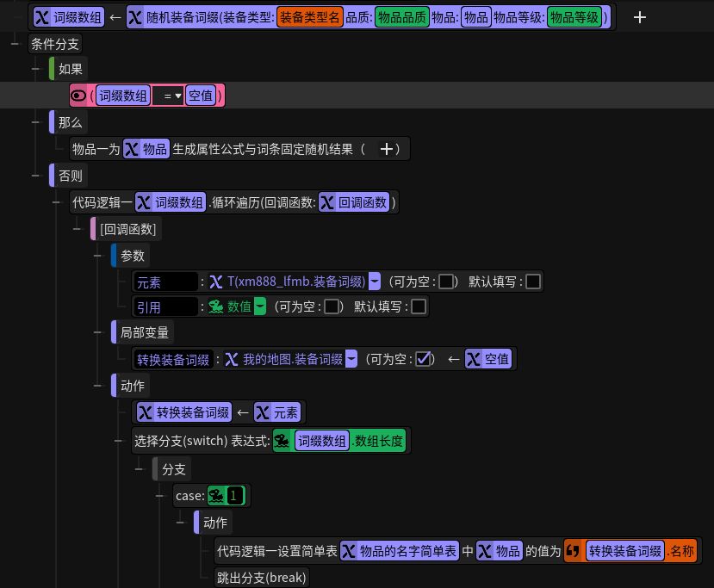Click 转换装备词缀 chip in orange expression
Viewport: 714px width, 588px height.
pos(624,551)
